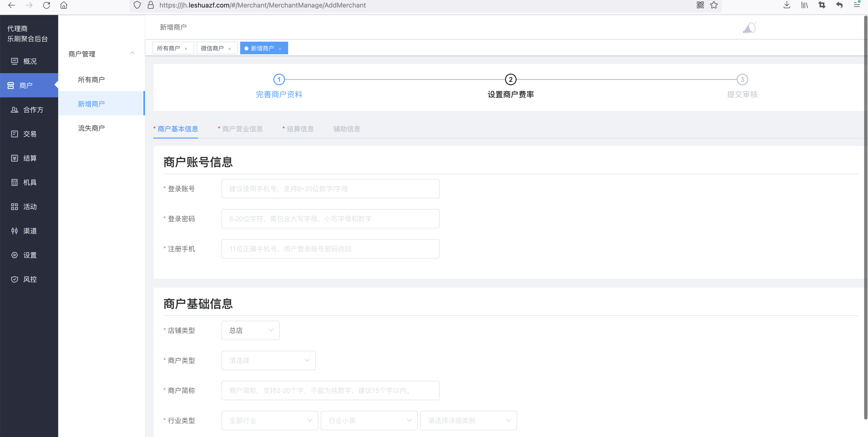Open the 概况 overview sidebar icon
The image size is (868, 437).
click(15, 61)
